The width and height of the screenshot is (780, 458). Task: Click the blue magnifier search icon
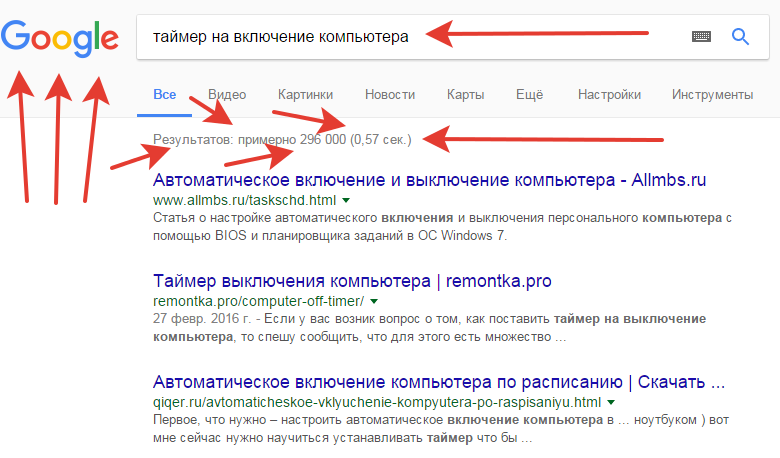[x=740, y=36]
